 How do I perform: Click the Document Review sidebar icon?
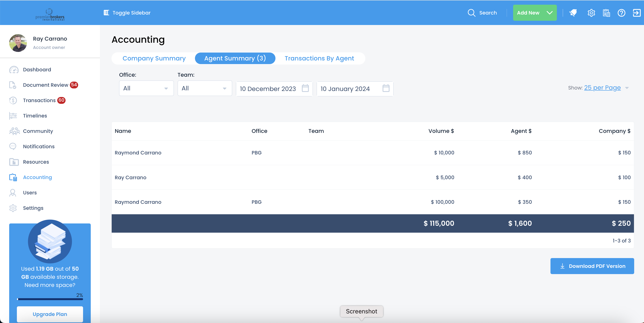[13, 85]
